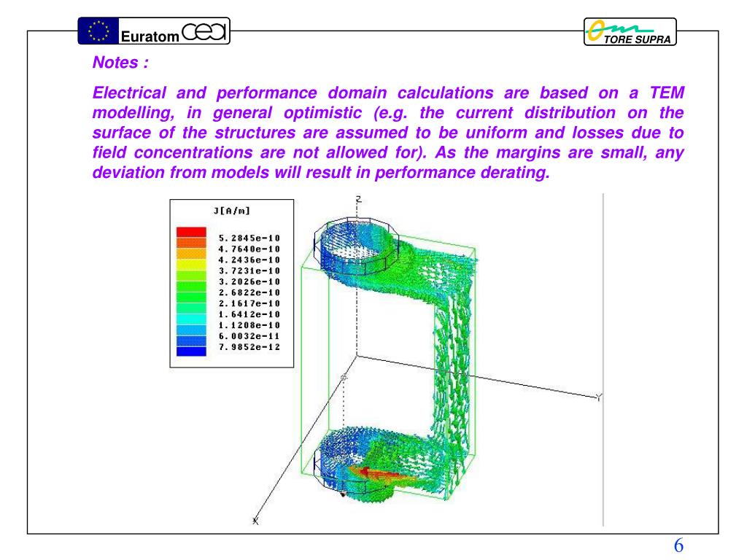Image resolution: width=747 pixels, height=560 pixels.
Task: Select the dark blue legend swatch
Action: [191, 351]
